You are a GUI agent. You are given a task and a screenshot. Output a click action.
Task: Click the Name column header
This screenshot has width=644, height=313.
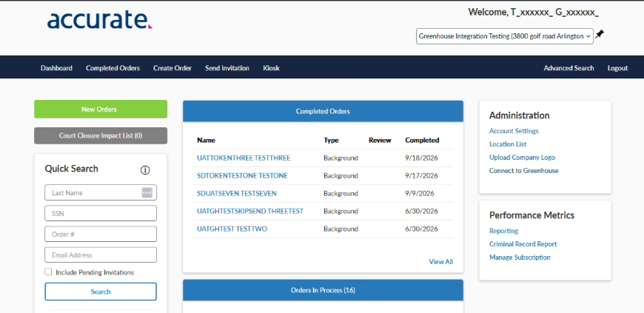click(206, 140)
